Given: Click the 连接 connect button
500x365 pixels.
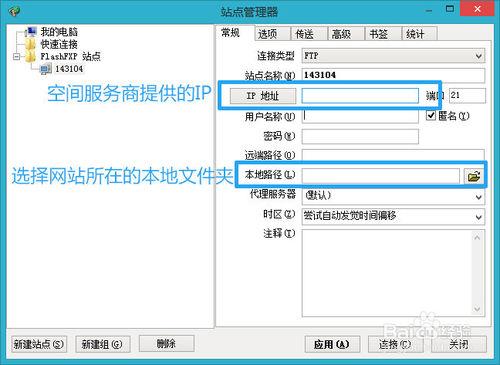Looking at the screenshot, I should tap(395, 344).
